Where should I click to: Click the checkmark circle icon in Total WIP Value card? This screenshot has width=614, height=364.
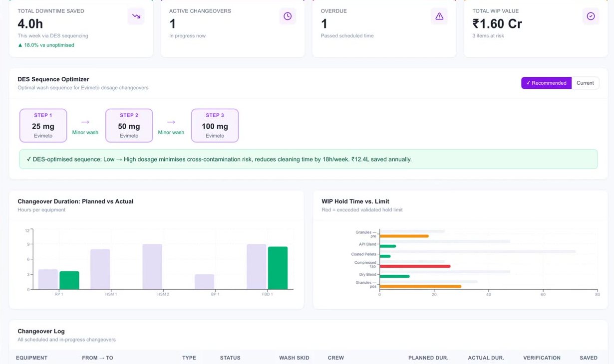pyautogui.click(x=591, y=16)
